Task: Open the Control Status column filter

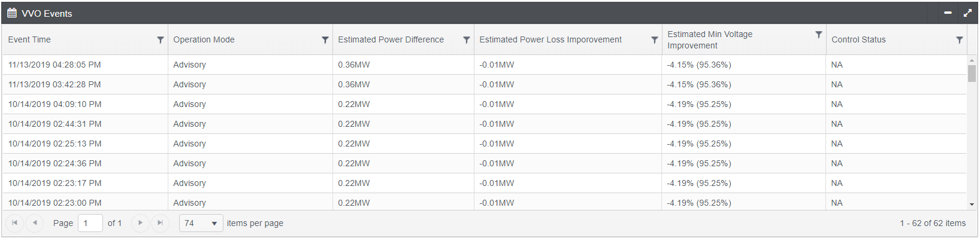Action: [959, 40]
